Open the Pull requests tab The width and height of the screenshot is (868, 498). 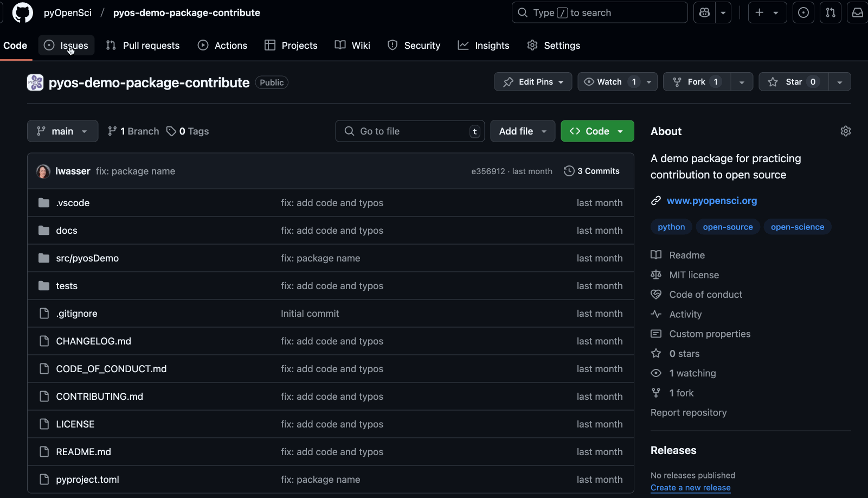pos(143,46)
